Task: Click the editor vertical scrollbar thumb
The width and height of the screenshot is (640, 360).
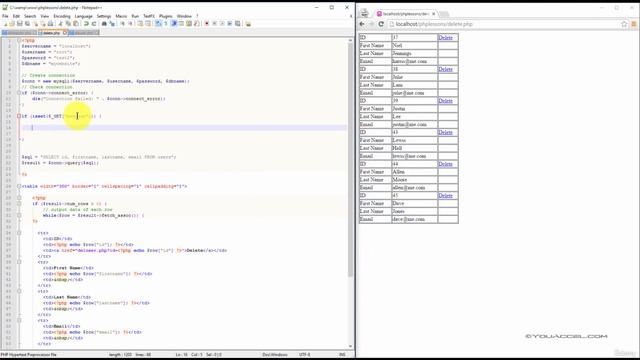Action: point(350,159)
